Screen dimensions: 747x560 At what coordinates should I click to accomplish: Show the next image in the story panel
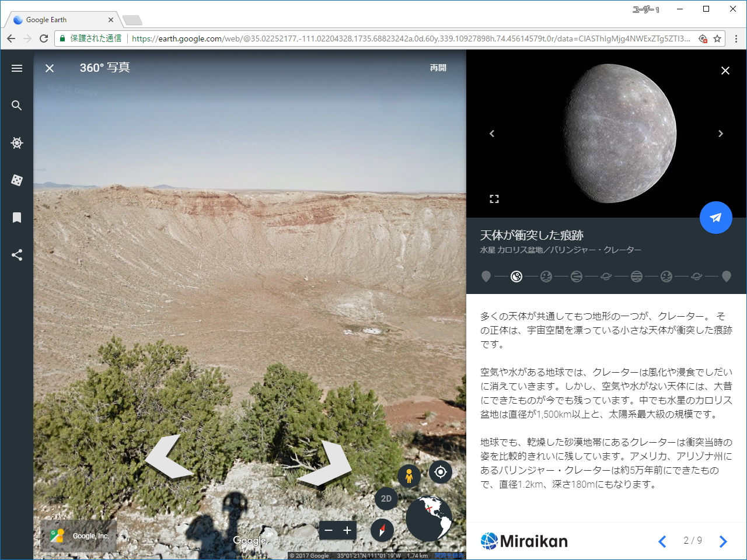click(x=721, y=134)
